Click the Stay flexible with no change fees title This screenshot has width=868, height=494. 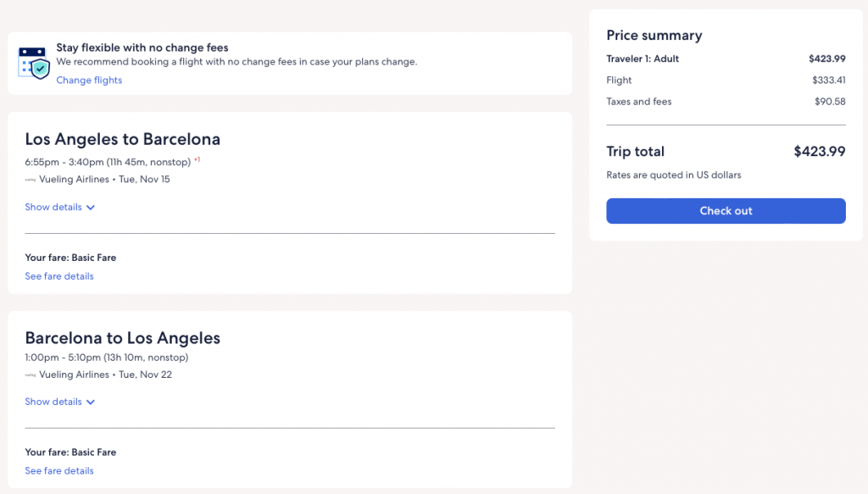point(142,48)
